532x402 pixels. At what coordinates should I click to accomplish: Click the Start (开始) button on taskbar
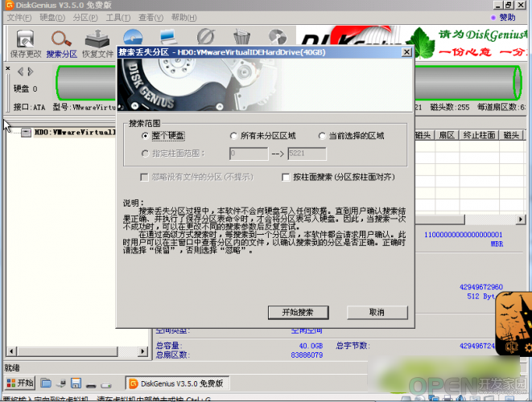(x=20, y=383)
